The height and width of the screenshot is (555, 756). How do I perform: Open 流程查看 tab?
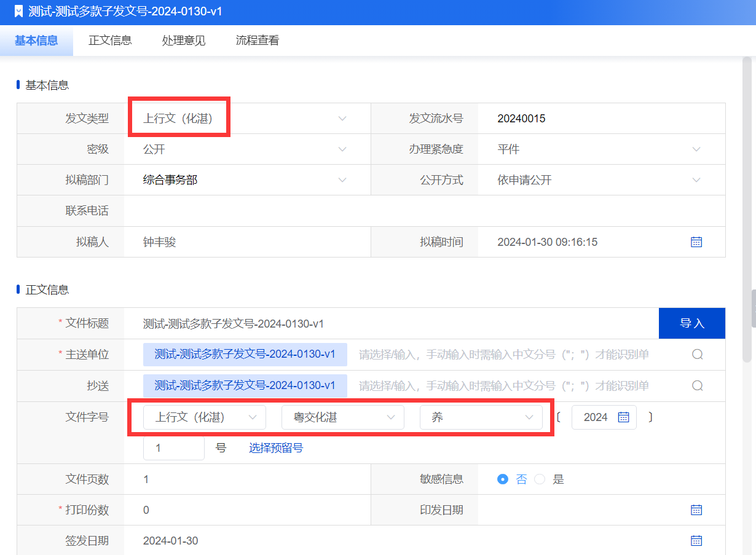[258, 41]
